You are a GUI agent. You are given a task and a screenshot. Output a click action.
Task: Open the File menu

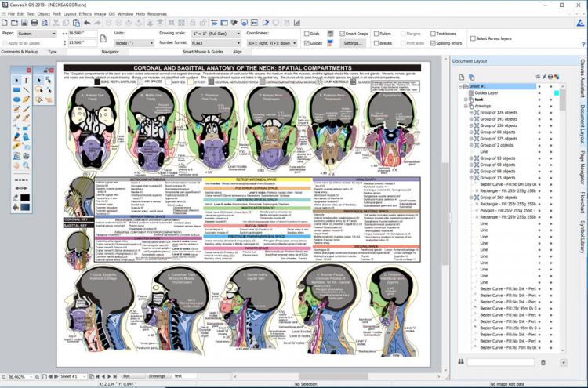[x=11, y=14]
